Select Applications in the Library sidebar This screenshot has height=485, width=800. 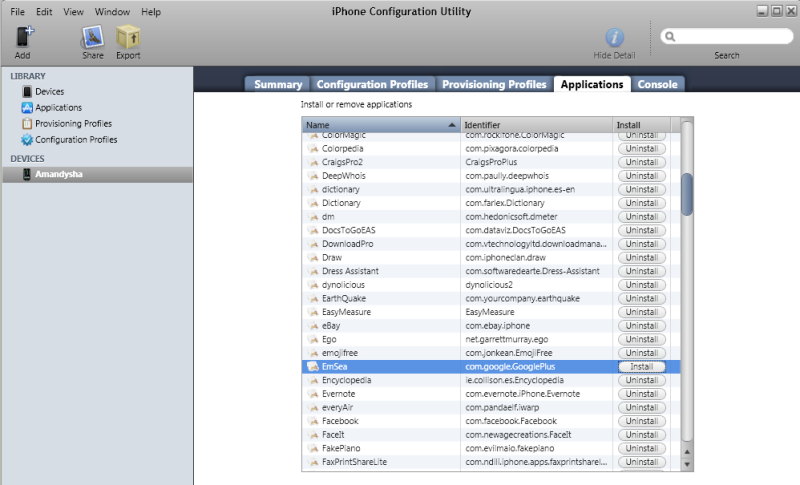tap(58, 108)
